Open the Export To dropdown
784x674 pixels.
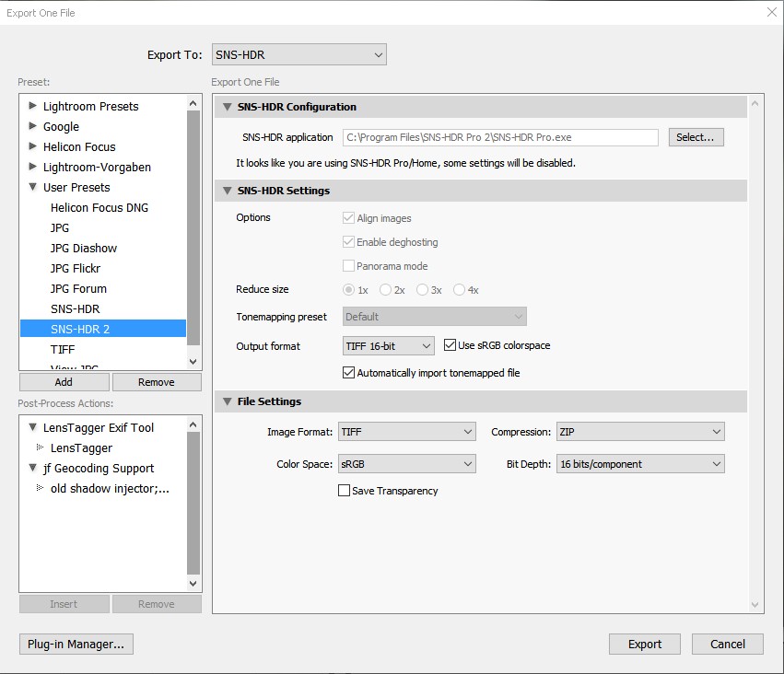pyautogui.click(x=299, y=54)
